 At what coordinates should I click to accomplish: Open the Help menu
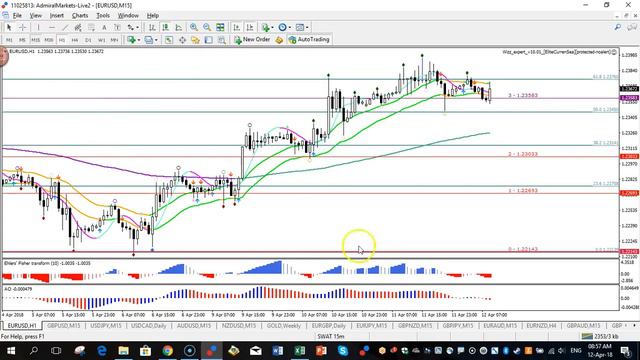click(153, 16)
